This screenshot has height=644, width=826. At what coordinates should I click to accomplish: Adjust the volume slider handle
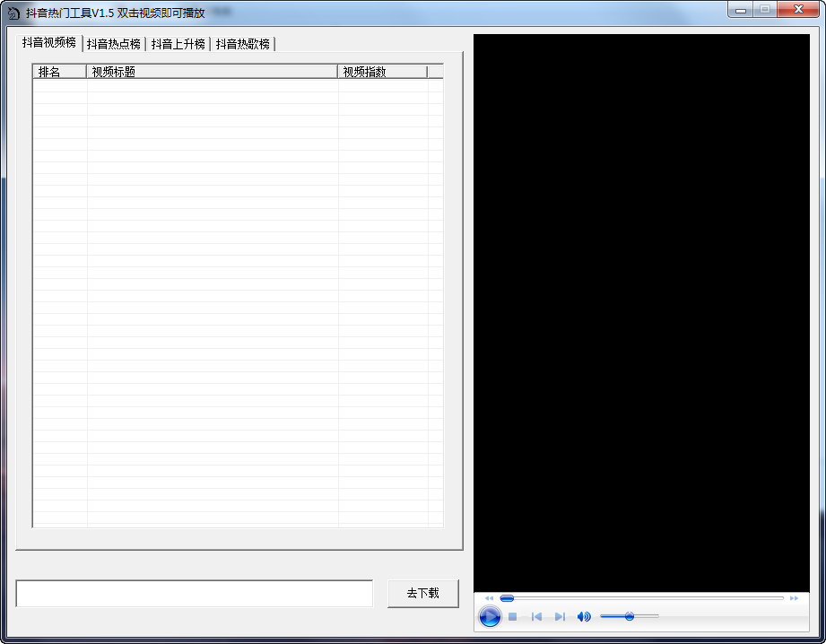[x=630, y=616]
